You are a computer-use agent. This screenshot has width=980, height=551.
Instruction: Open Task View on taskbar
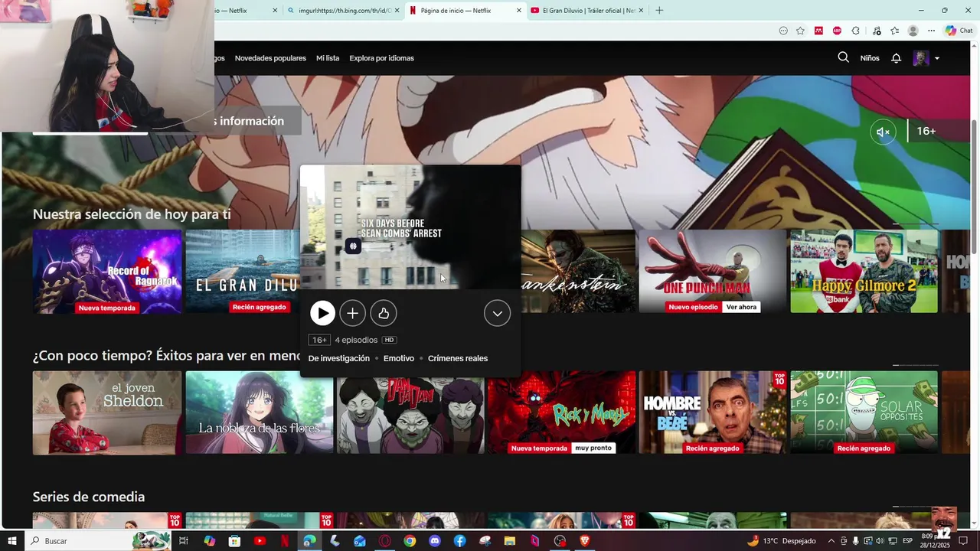[x=184, y=541]
